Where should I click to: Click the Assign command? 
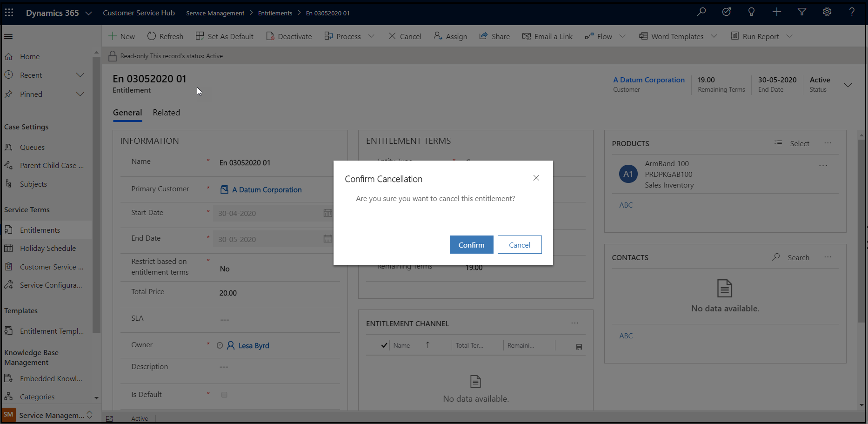tap(450, 36)
